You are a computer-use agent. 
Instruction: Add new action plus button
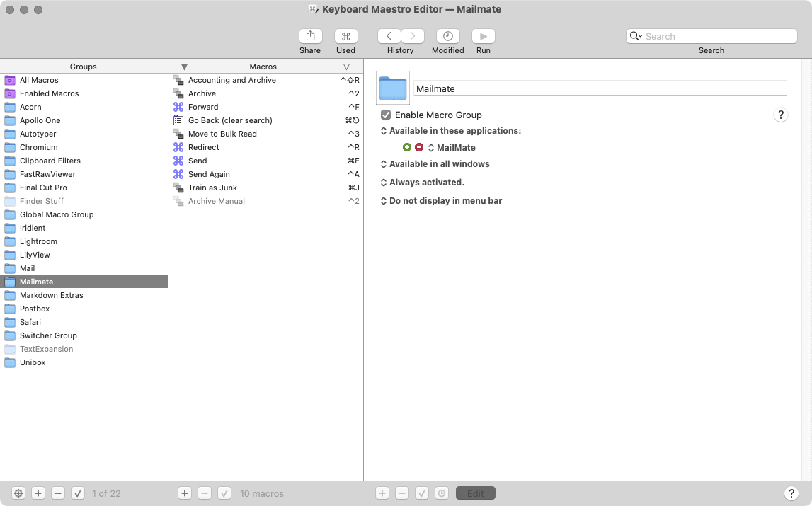coord(382,493)
